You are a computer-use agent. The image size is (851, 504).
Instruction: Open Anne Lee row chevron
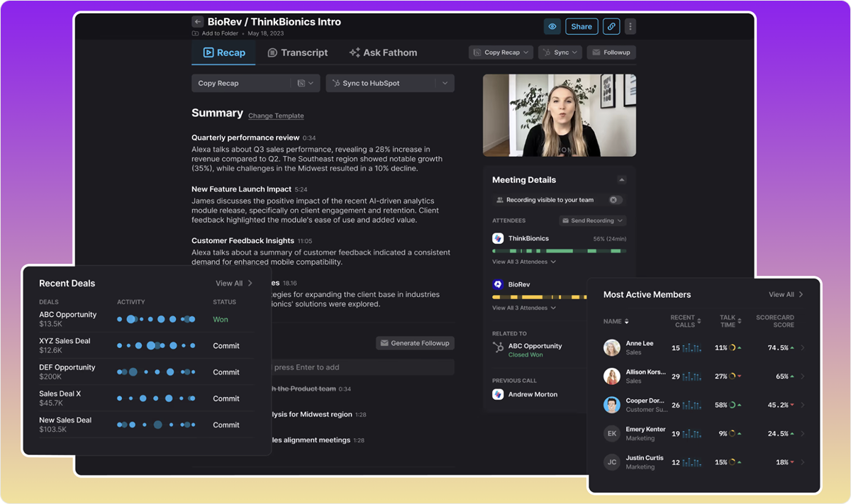tap(803, 348)
